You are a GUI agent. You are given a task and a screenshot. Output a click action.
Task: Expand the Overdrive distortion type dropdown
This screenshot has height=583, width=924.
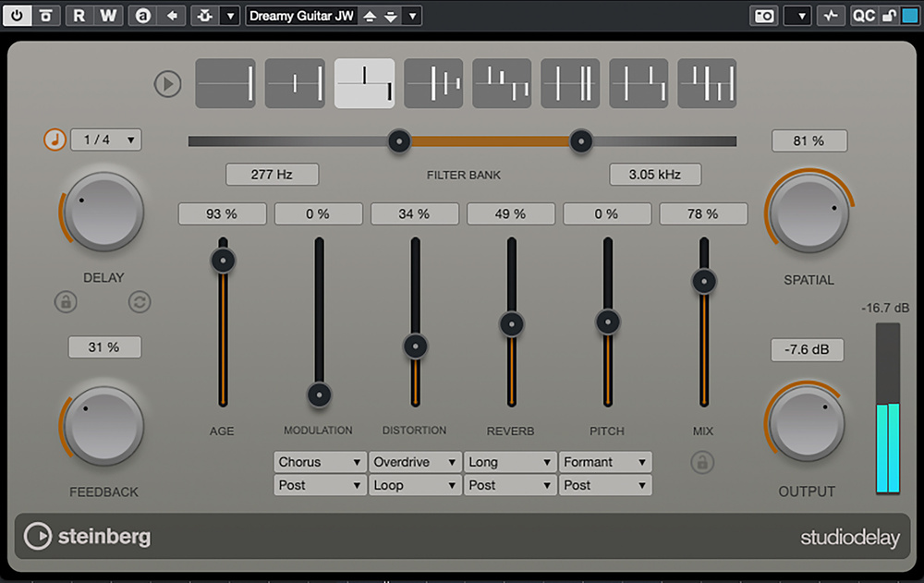(x=416, y=462)
